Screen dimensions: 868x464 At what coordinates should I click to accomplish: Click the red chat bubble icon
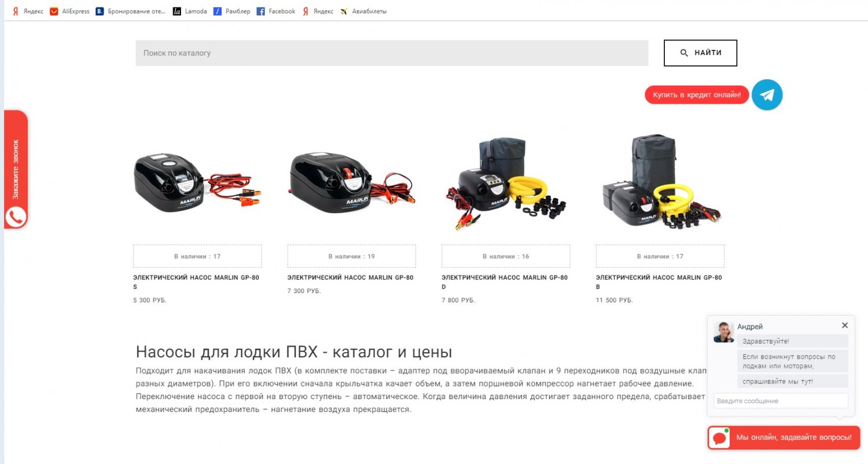(720, 438)
